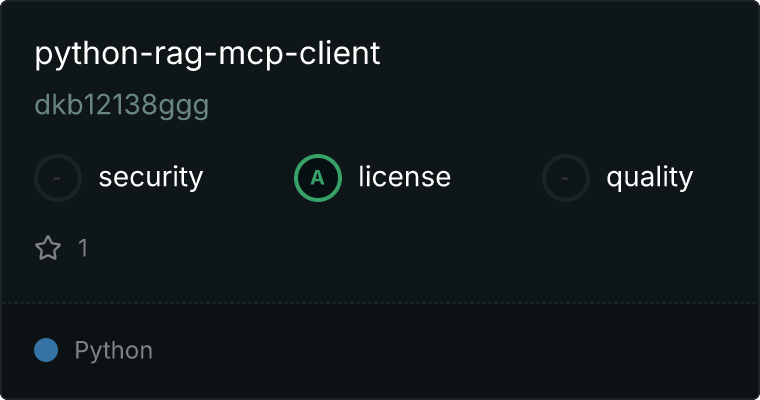This screenshot has width=760, height=400.
Task: Click the Python language label
Action: click(113, 351)
